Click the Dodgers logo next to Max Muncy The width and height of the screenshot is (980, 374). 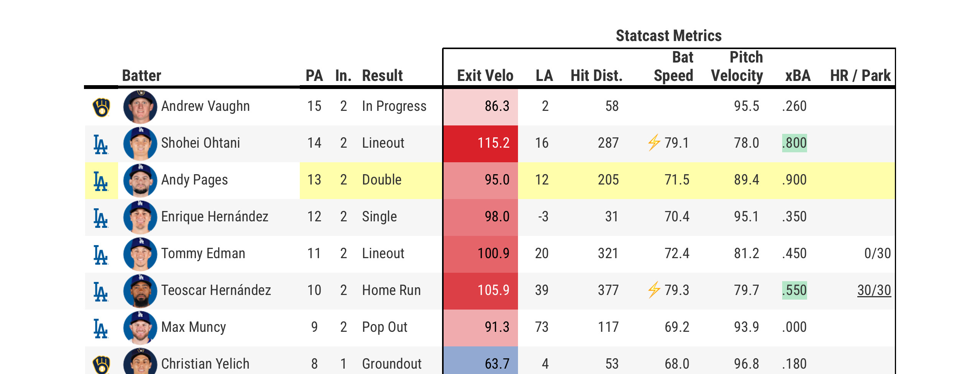(x=101, y=328)
